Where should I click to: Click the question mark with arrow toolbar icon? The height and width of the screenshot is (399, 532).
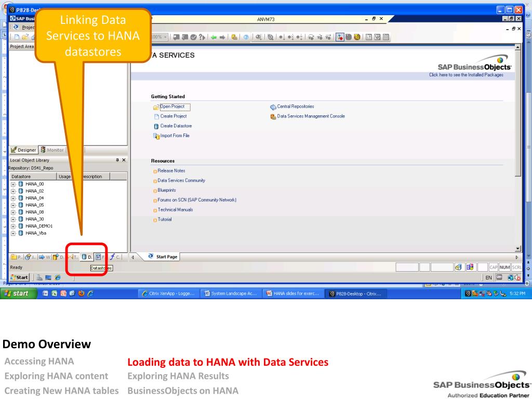pos(202,37)
